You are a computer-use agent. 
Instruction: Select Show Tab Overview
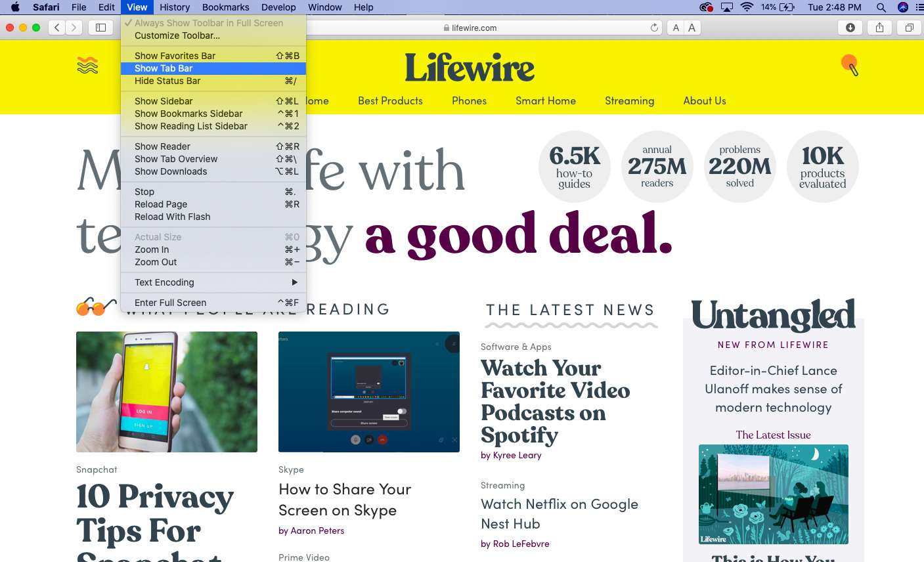click(213, 159)
